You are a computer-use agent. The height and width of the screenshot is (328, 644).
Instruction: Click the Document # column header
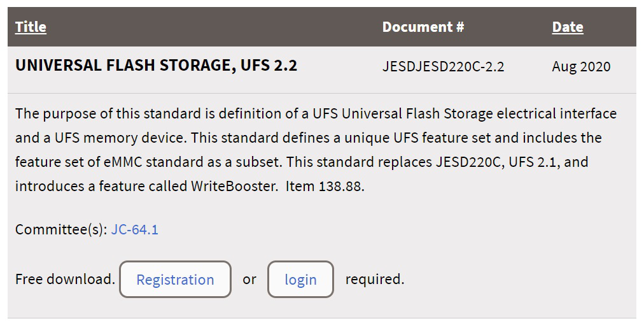click(423, 27)
